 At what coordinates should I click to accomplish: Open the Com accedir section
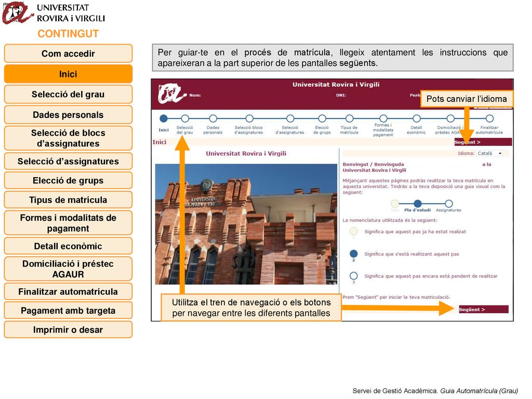click(68, 54)
